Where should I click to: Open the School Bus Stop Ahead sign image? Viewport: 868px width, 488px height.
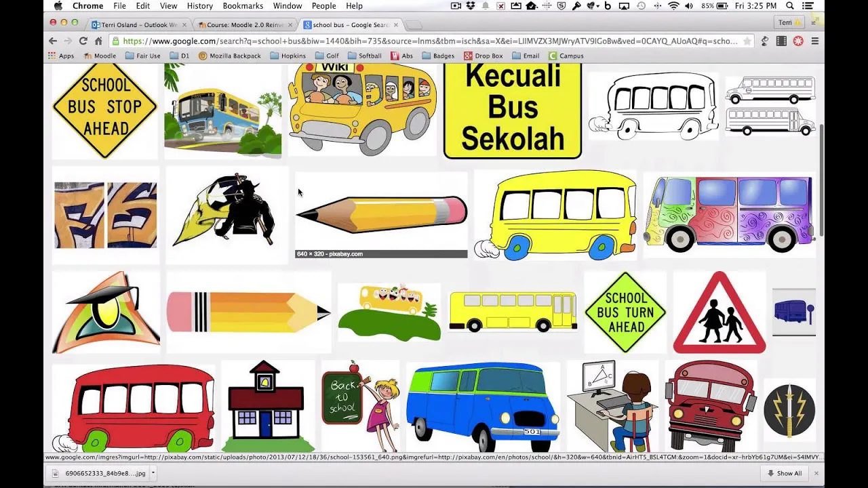pyautogui.click(x=105, y=110)
